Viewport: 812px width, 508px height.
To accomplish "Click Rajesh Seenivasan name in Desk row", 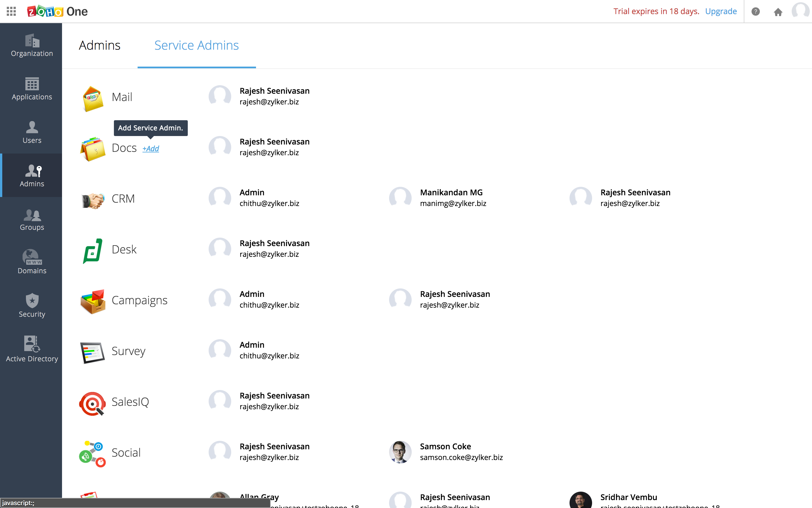I will [274, 243].
